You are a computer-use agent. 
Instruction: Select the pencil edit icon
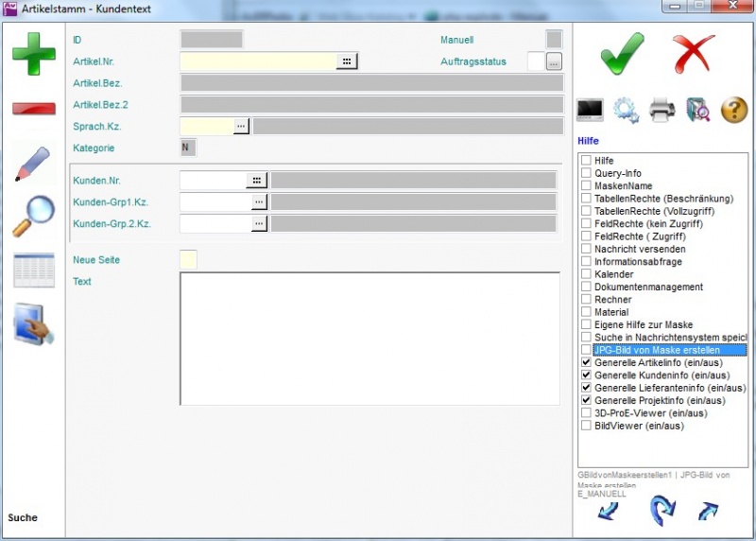[33, 163]
